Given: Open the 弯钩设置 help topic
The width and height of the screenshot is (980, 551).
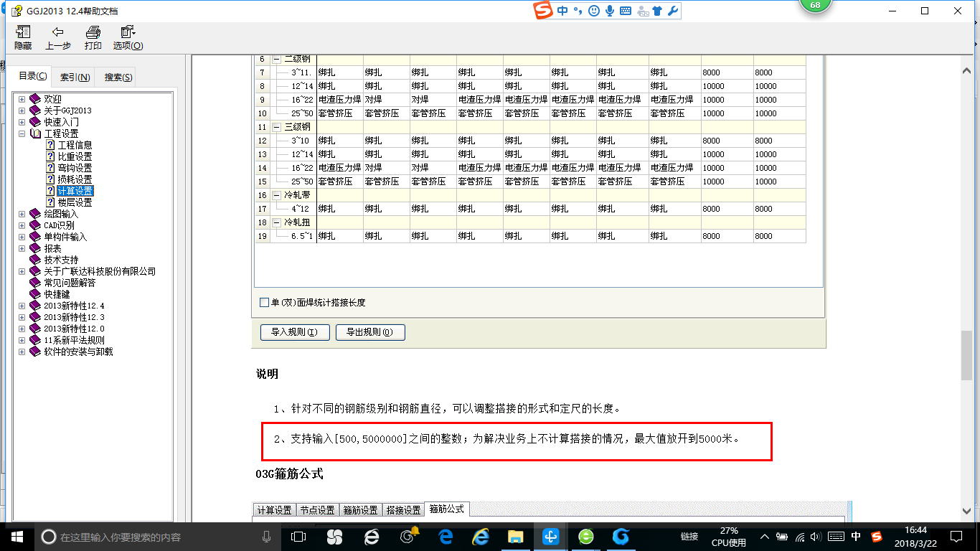Looking at the screenshot, I should pos(75,168).
